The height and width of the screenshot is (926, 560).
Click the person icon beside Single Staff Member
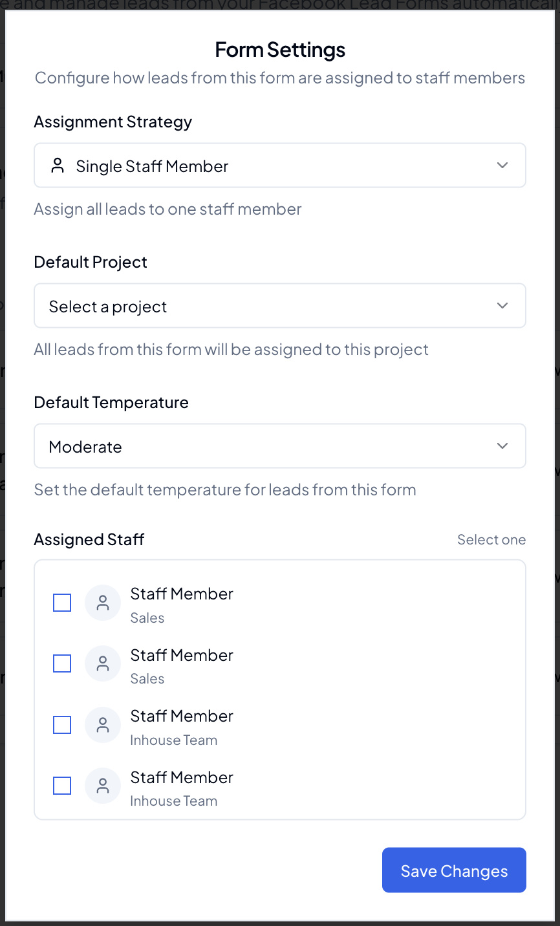pyautogui.click(x=58, y=166)
